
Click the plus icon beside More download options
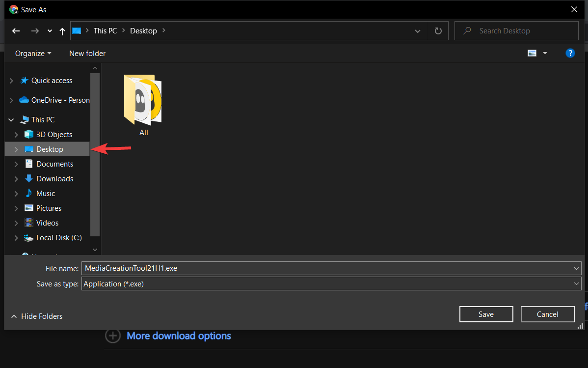click(x=113, y=336)
